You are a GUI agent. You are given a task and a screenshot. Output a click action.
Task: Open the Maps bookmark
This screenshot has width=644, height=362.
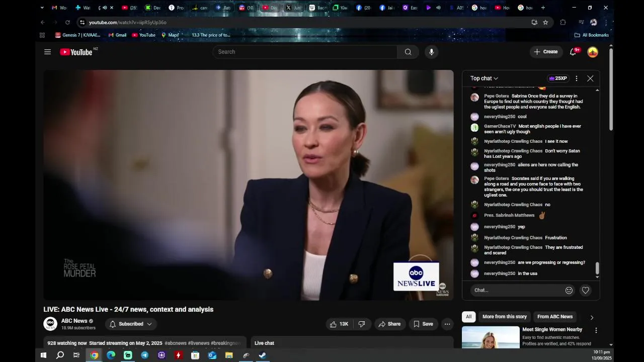click(x=170, y=35)
